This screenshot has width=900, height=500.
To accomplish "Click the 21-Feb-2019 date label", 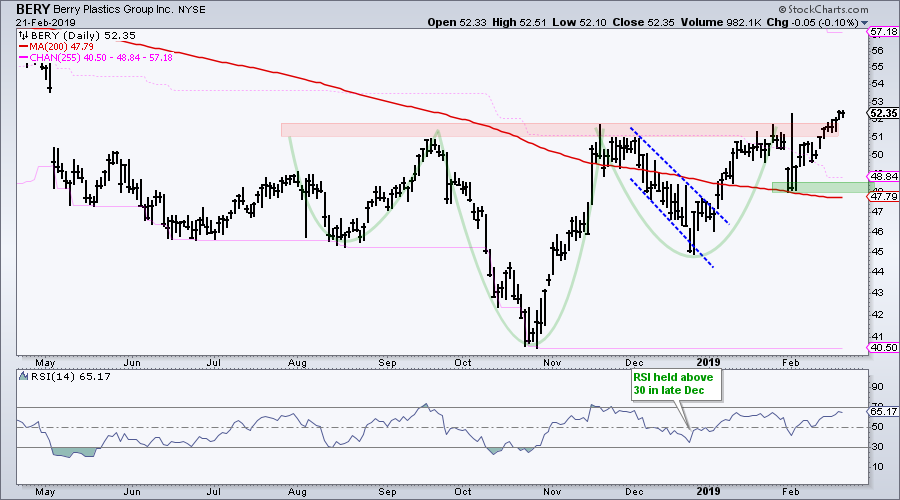I will coord(45,23).
